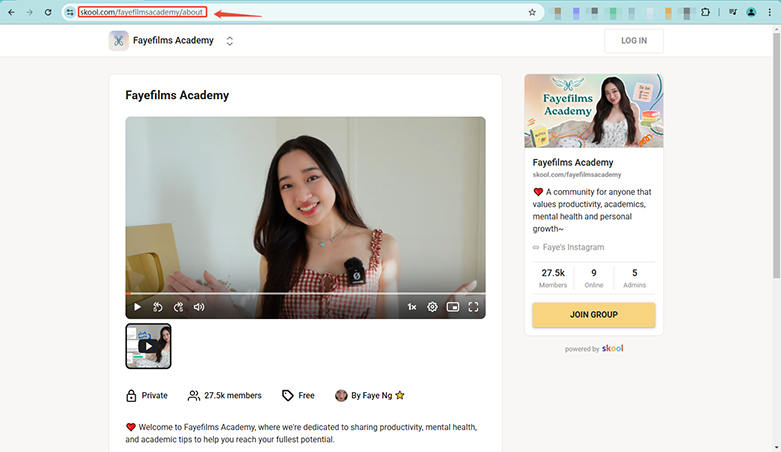Open Chrome three-dot menu

[770, 12]
